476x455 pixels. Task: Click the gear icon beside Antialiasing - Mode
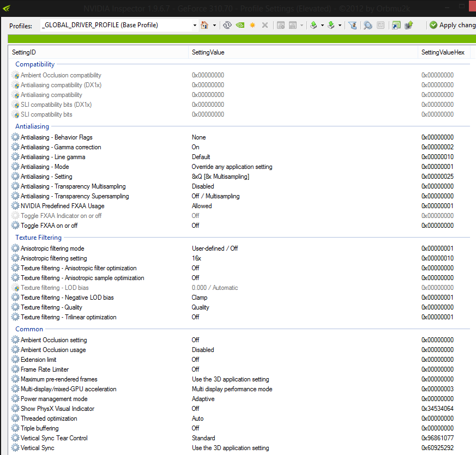15,167
